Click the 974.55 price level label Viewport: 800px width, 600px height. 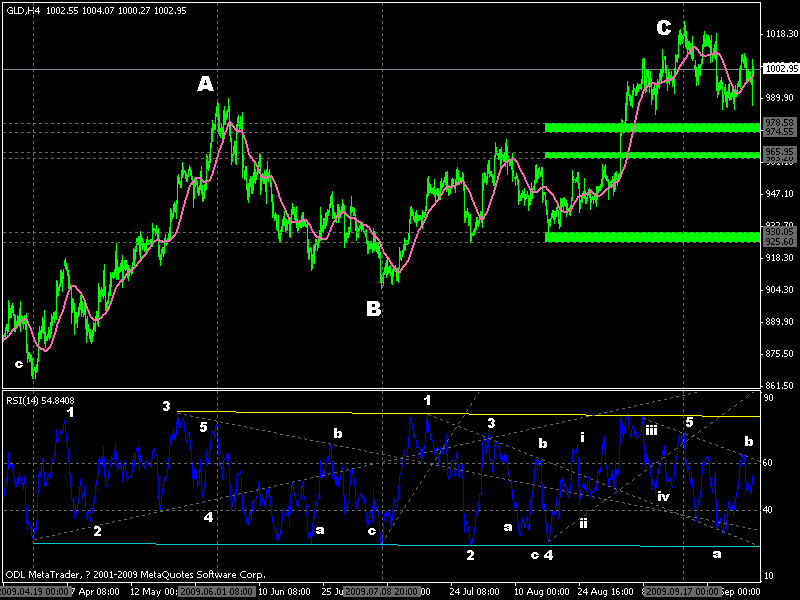(780, 132)
